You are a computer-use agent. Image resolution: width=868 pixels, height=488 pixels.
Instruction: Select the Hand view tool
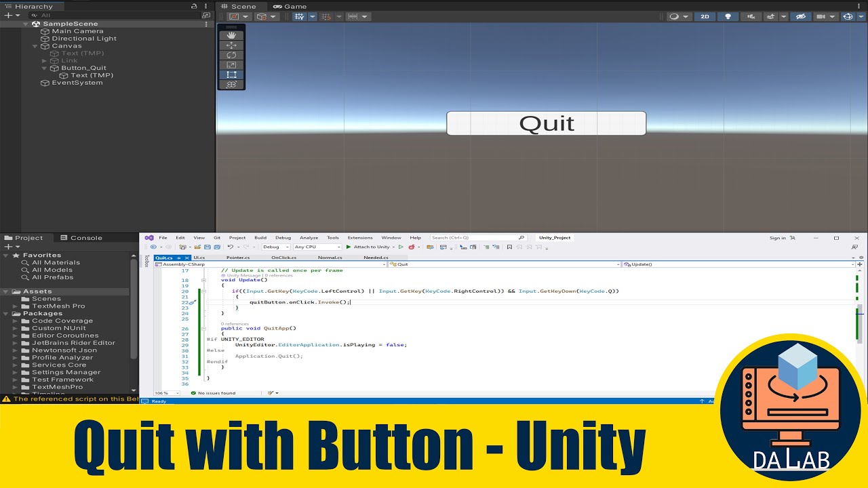pyautogui.click(x=231, y=35)
